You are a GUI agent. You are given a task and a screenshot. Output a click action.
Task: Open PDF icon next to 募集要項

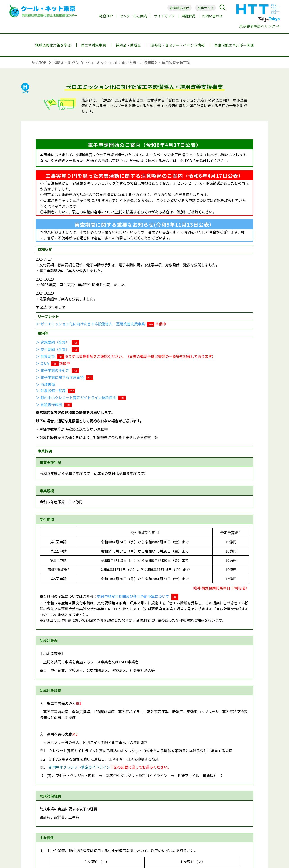click(x=61, y=356)
